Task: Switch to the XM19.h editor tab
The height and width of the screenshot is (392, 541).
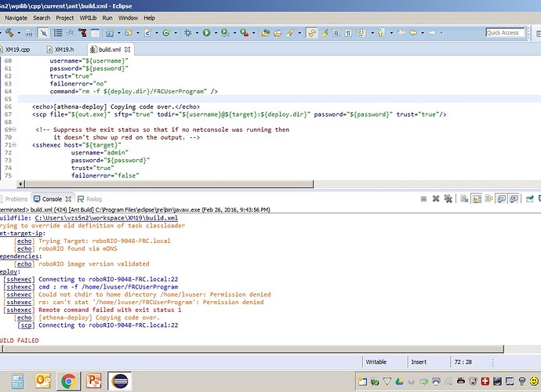Action: coord(60,49)
